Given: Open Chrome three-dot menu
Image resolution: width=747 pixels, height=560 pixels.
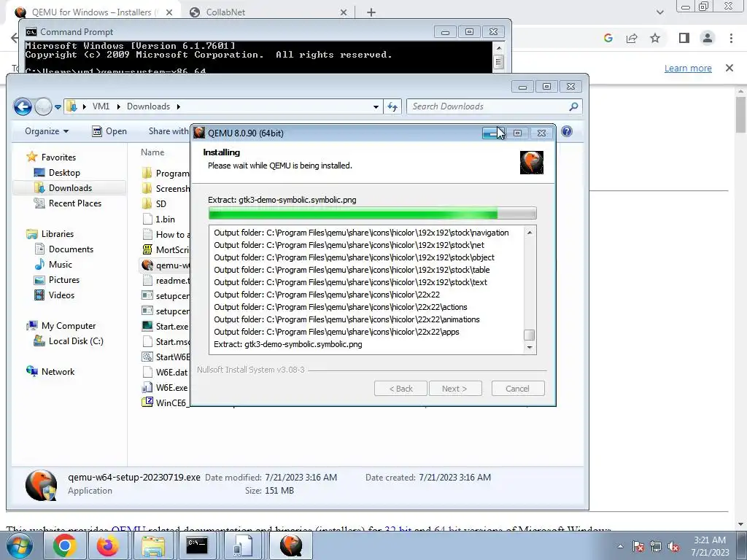Looking at the screenshot, I should point(731,38).
